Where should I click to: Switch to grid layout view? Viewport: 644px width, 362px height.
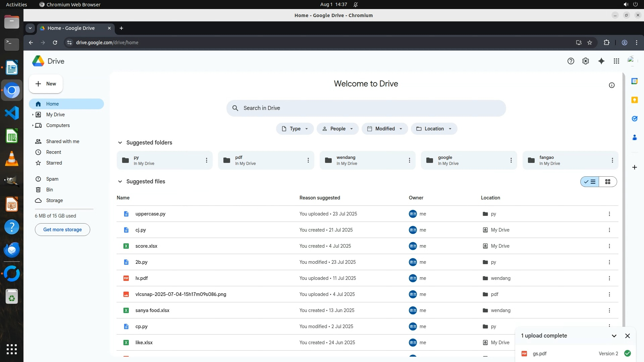[607, 182]
